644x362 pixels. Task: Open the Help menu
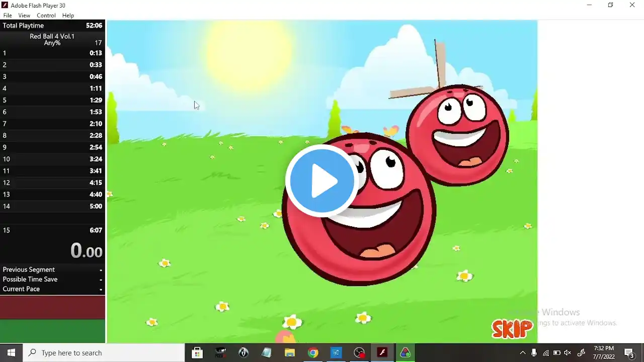pos(68,16)
